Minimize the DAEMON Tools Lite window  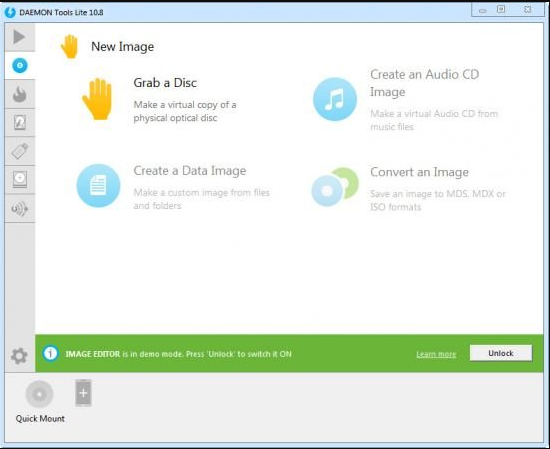coord(483,10)
